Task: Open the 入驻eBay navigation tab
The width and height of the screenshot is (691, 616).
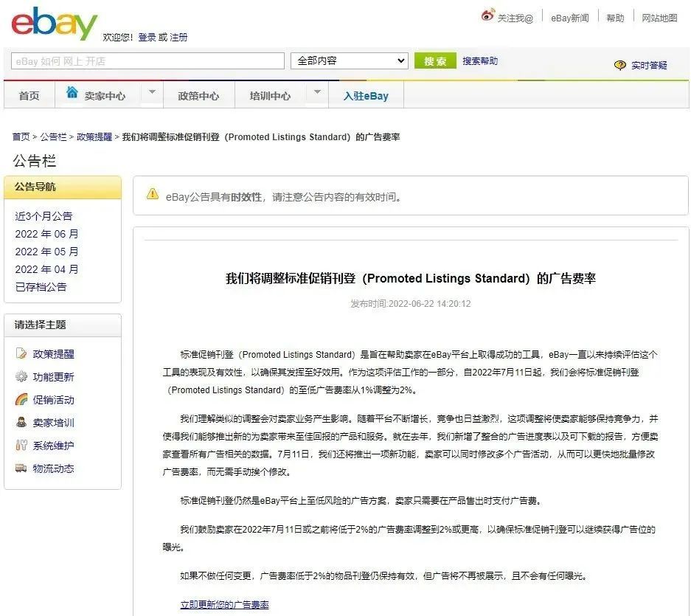Action: coord(366,96)
